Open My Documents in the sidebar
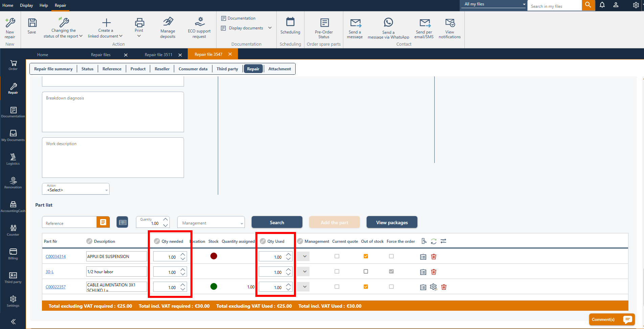 (13, 136)
